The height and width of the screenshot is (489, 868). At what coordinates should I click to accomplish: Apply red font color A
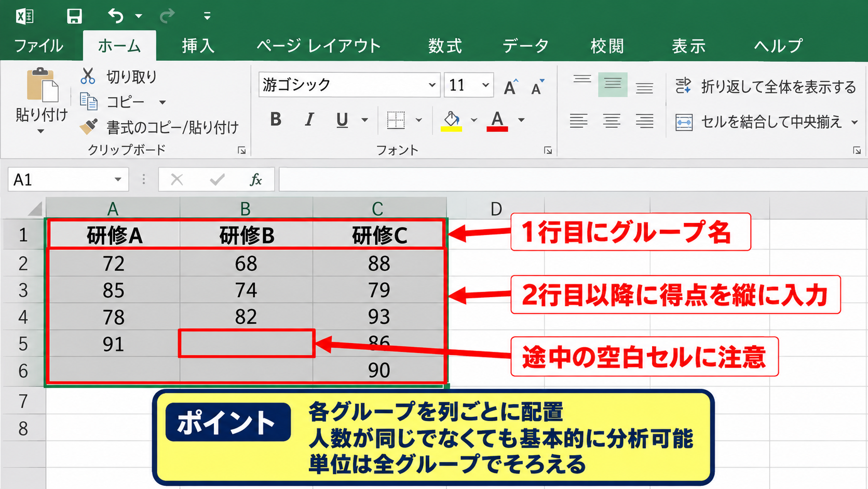[497, 121]
